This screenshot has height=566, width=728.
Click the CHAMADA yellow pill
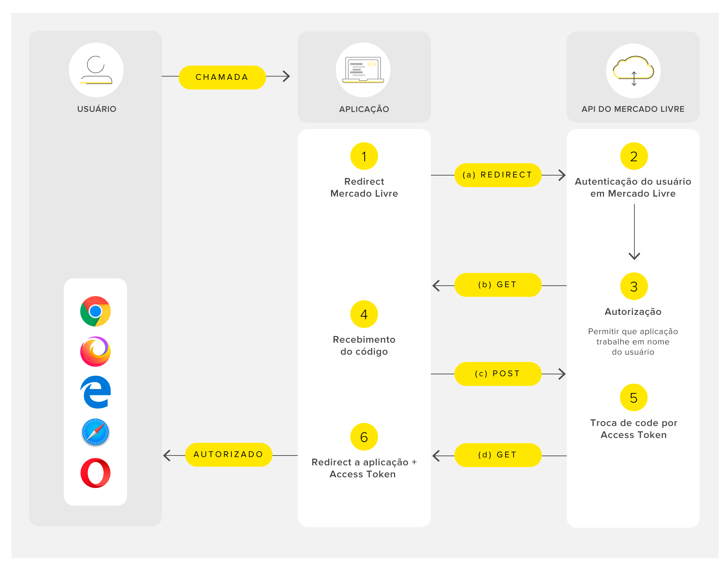tap(222, 77)
